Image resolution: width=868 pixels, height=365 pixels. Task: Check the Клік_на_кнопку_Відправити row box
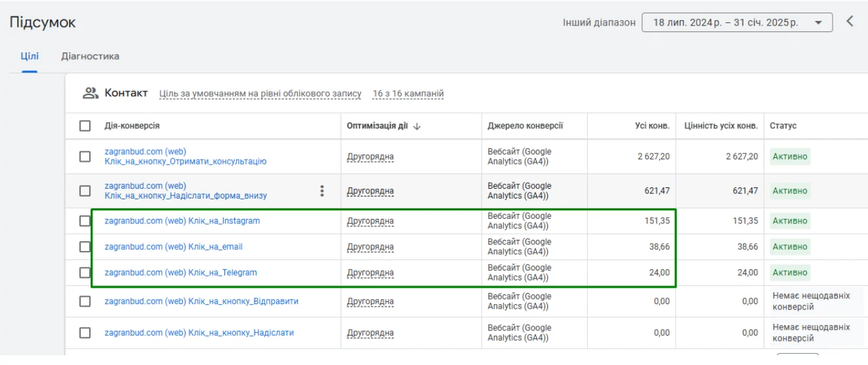[x=85, y=301]
